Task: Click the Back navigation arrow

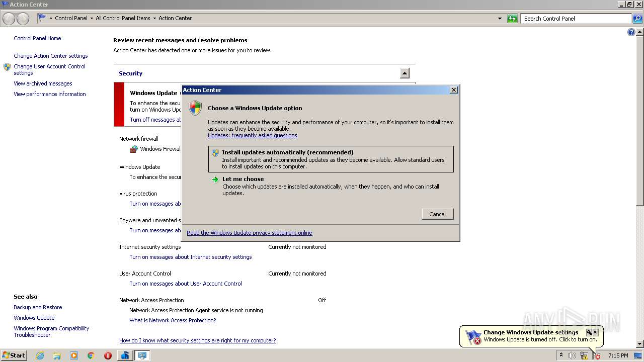Action: [x=9, y=19]
